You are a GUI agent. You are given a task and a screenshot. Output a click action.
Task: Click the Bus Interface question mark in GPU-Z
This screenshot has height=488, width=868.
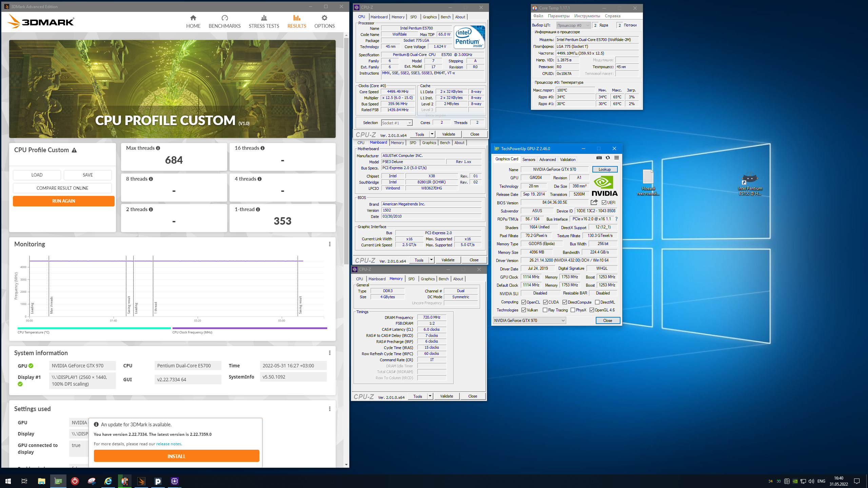616,219
